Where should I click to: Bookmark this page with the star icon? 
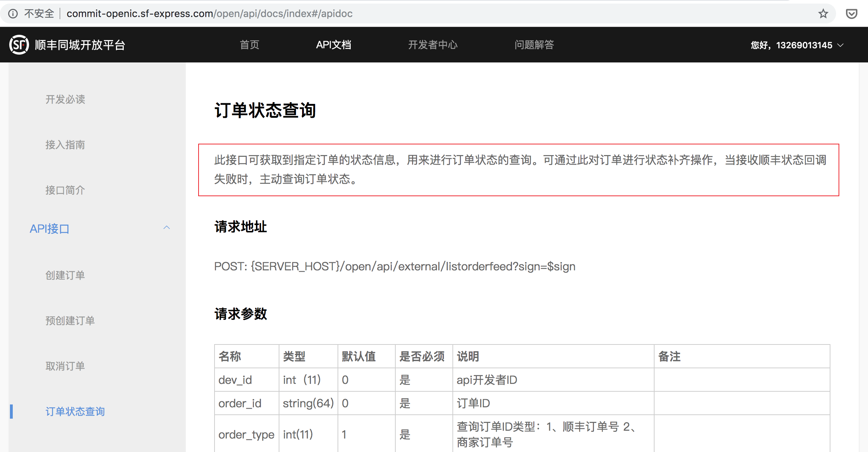tap(823, 14)
